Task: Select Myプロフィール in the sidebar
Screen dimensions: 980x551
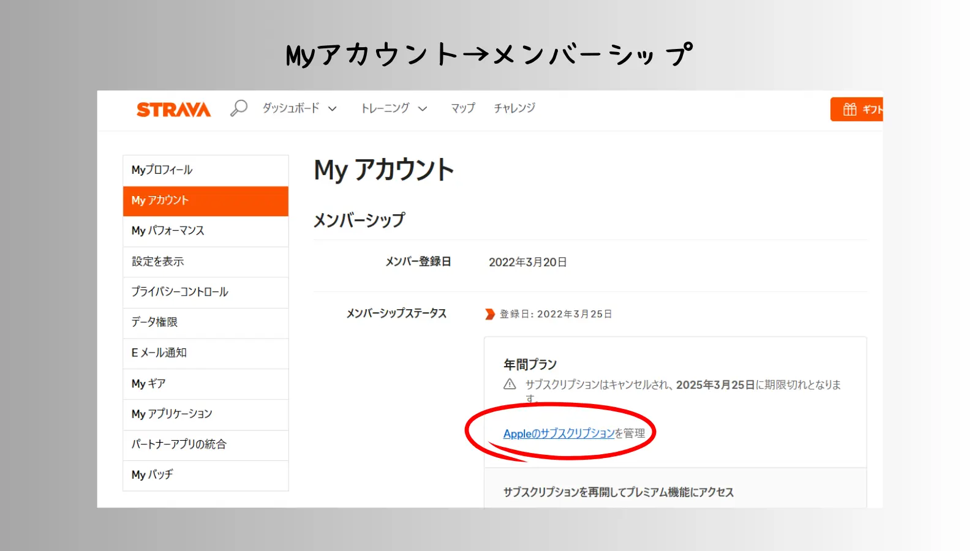Action: click(206, 170)
